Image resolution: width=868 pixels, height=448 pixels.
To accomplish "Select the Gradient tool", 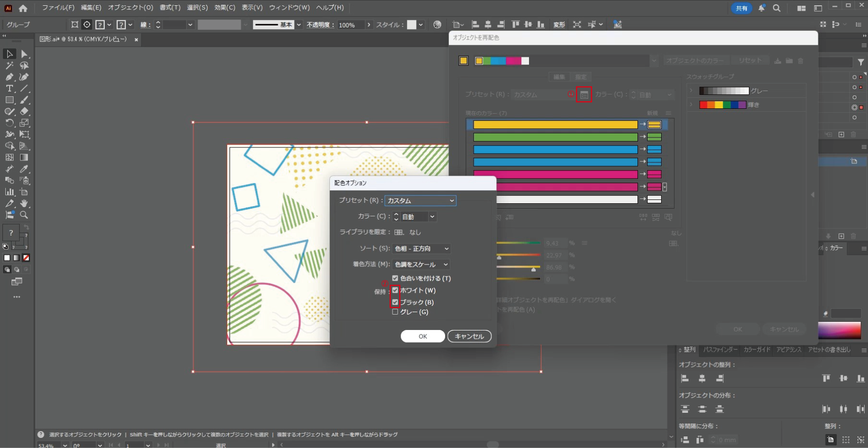I will click(24, 158).
